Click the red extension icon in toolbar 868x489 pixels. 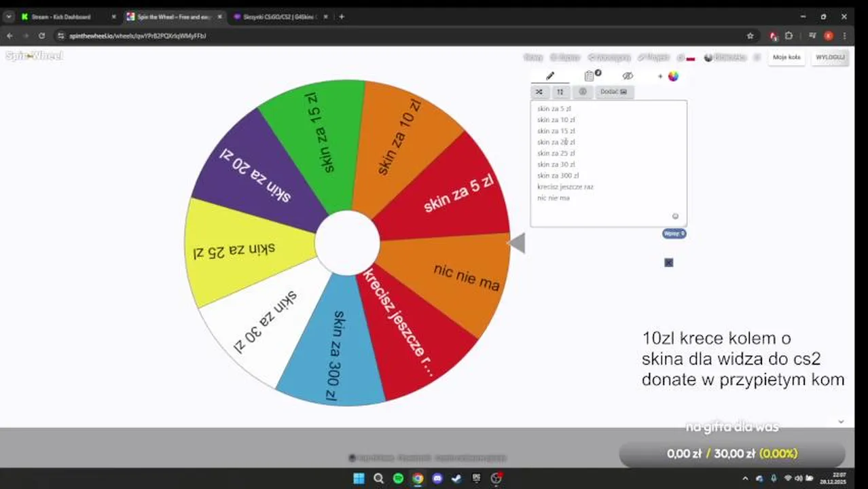pyautogui.click(x=774, y=35)
